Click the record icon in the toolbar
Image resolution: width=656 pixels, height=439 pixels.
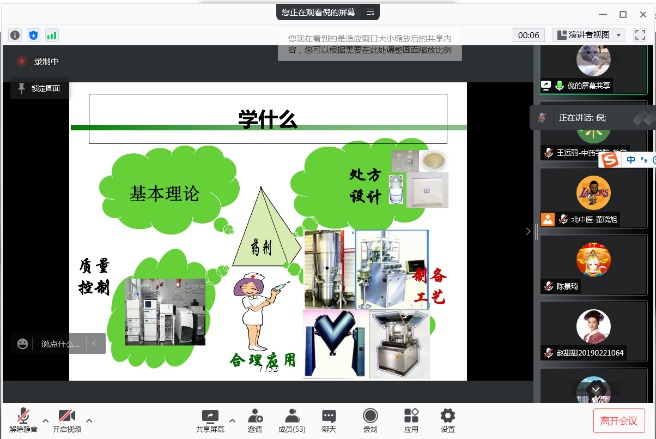click(370, 417)
